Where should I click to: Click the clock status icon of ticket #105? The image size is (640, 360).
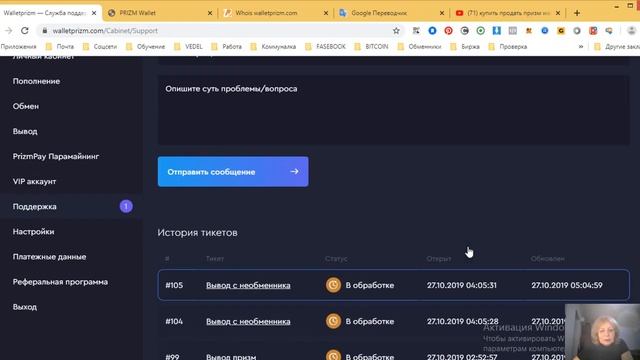pyautogui.click(x=333, y=285)
